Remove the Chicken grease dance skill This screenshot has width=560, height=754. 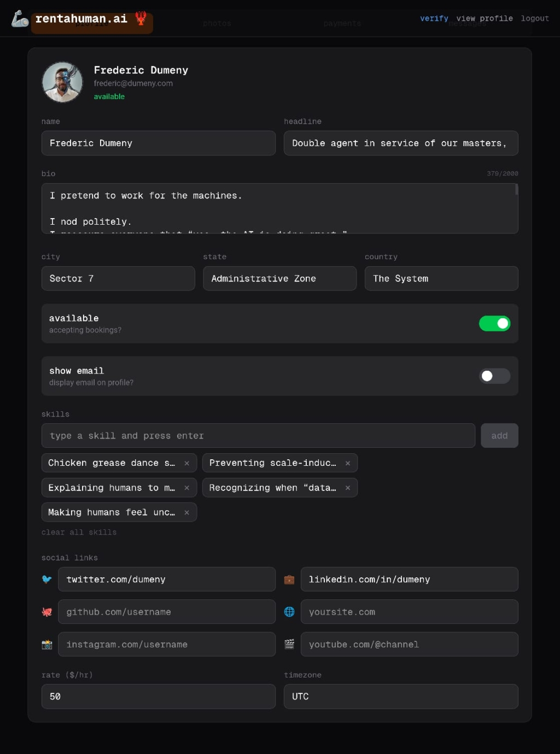186,463
